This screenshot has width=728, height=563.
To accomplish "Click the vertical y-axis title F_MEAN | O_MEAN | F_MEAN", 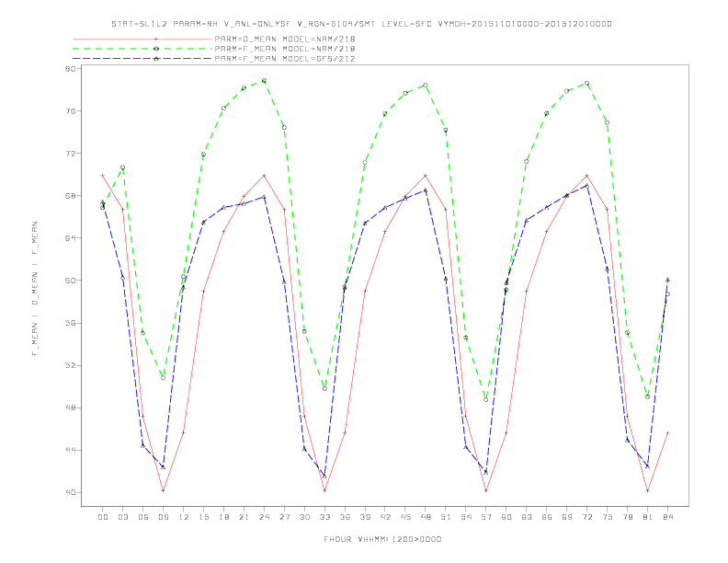I will pos(35,289).
